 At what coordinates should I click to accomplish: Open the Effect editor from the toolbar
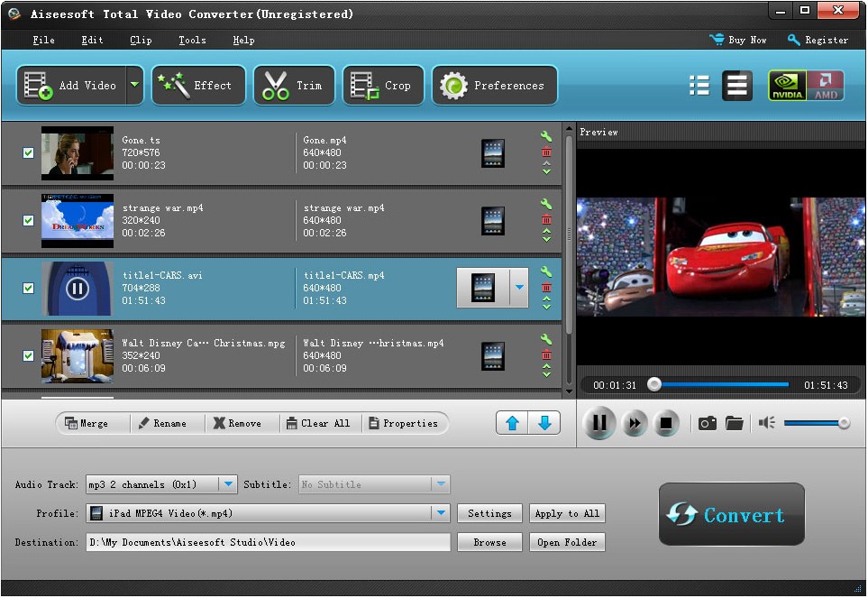point(198,84)
